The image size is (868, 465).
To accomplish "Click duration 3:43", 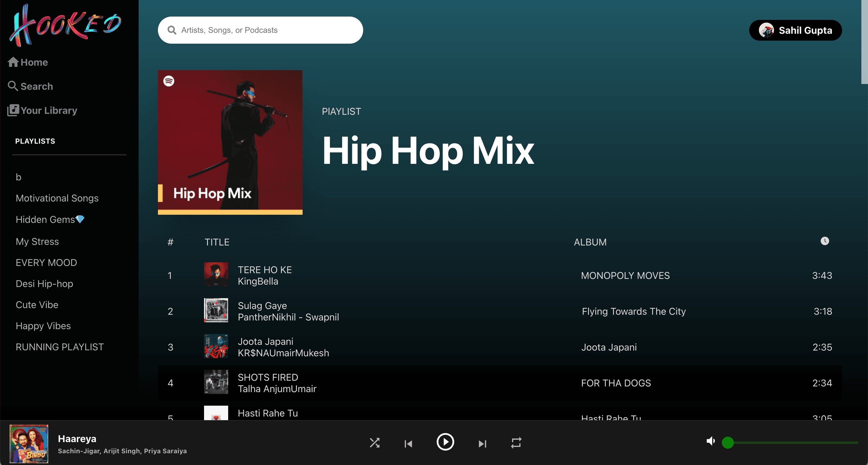I will [x=822, y=276].
